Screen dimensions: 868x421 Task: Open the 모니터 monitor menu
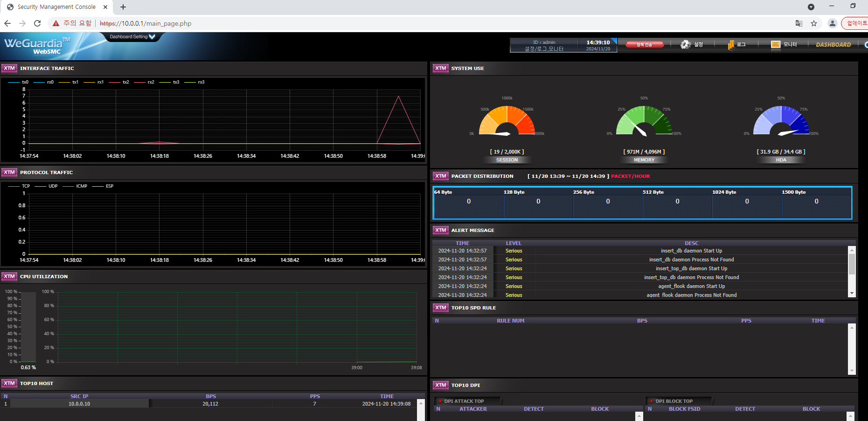pyautogui.click(x=784, y=44)
